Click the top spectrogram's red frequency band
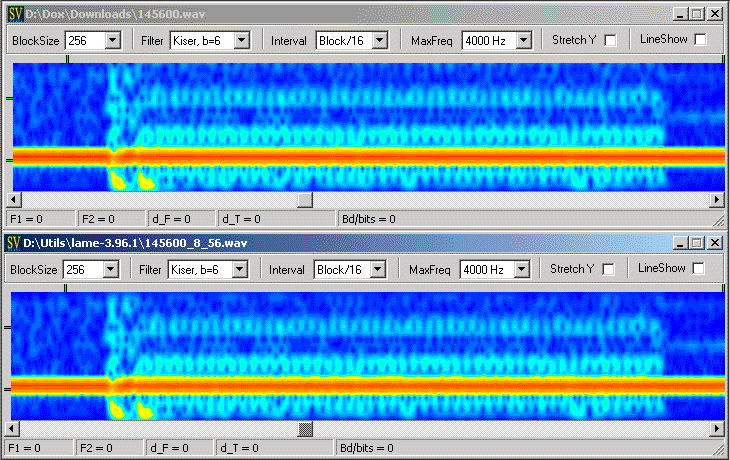The width and height of the screenshot is (730, 460). tap(400, 156)
